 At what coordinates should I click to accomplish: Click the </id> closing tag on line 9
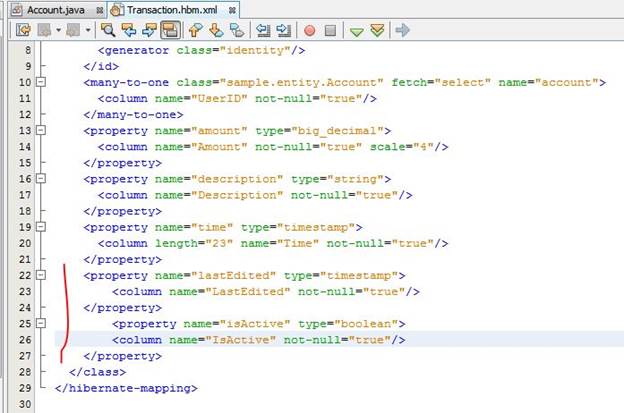(x=101, y=66)
